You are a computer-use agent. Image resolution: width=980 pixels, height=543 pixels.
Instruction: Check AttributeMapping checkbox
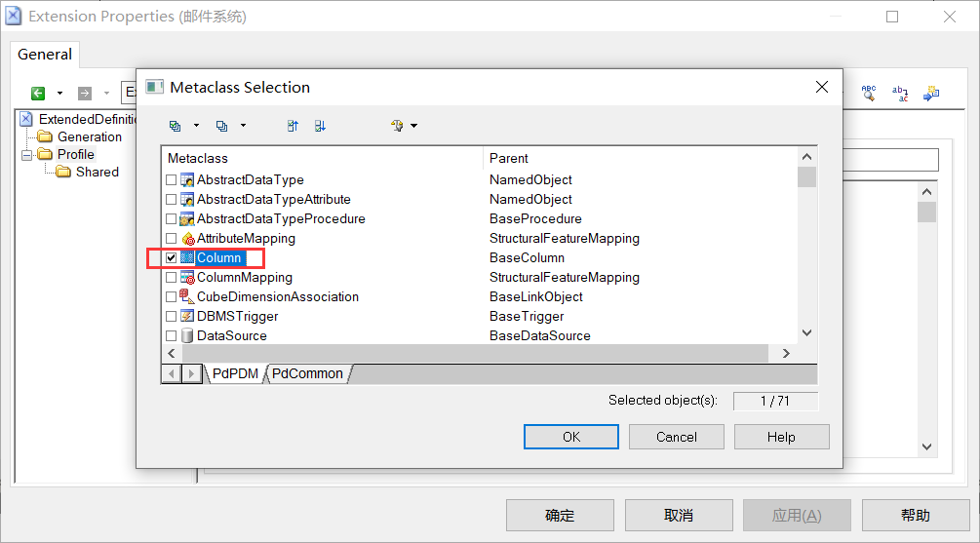[172, 238]
